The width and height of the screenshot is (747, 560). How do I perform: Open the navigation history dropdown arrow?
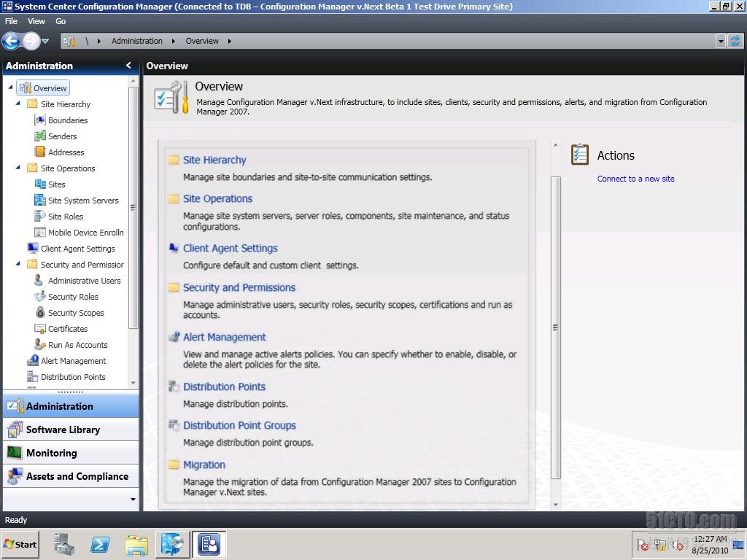(45, 42)
